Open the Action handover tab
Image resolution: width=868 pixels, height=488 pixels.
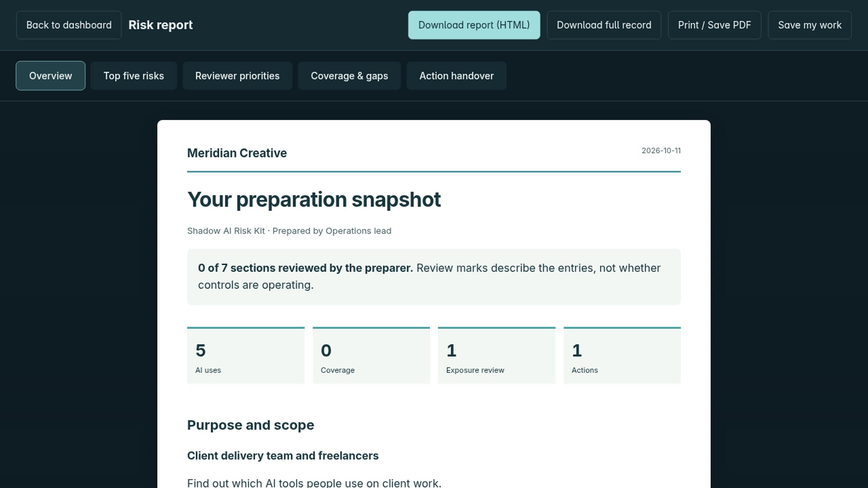coord(457,76)
